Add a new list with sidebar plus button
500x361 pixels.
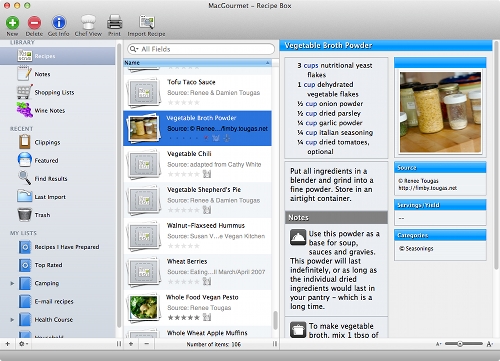(x=8, y=344)
